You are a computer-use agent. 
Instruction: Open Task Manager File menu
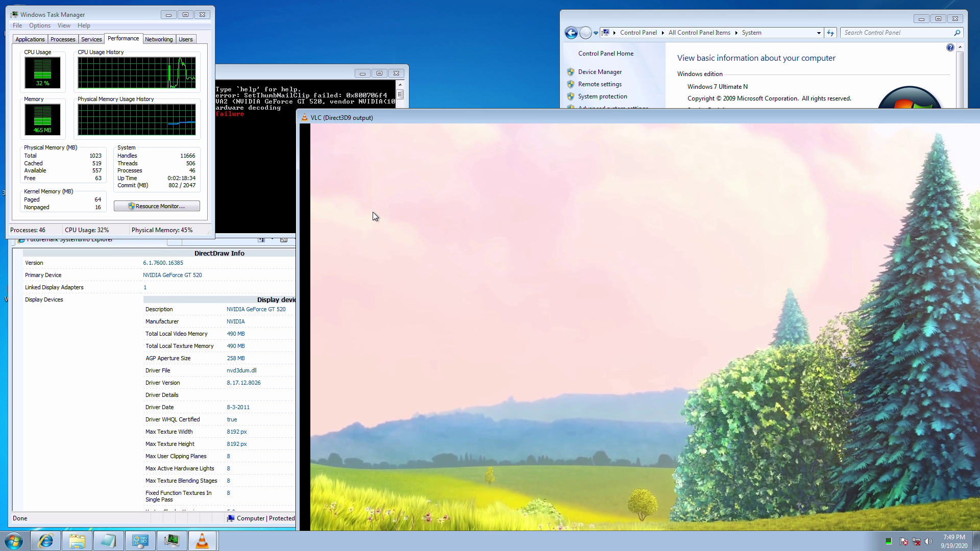click(17, 26)
